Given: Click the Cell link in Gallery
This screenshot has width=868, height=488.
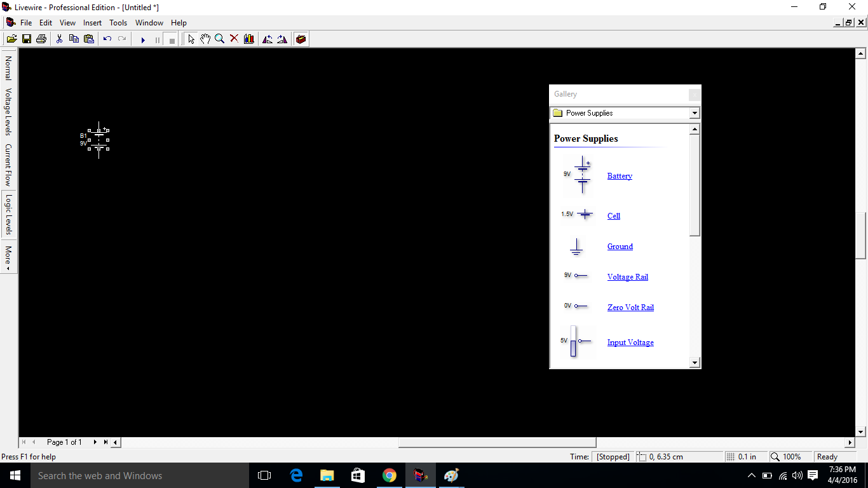Looking at the screenshot, I should pos(614,216).
